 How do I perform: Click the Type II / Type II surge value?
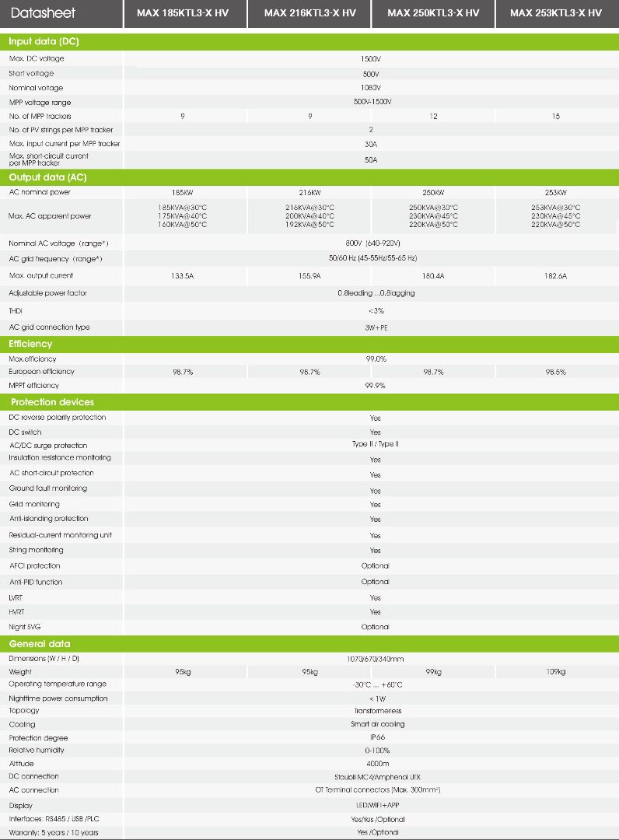(x=376, y=444)
